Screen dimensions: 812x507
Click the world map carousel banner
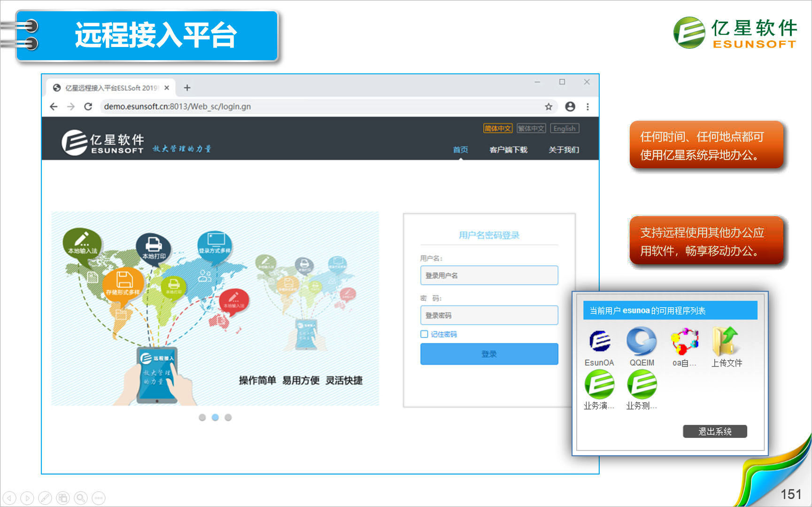(215, 309)
